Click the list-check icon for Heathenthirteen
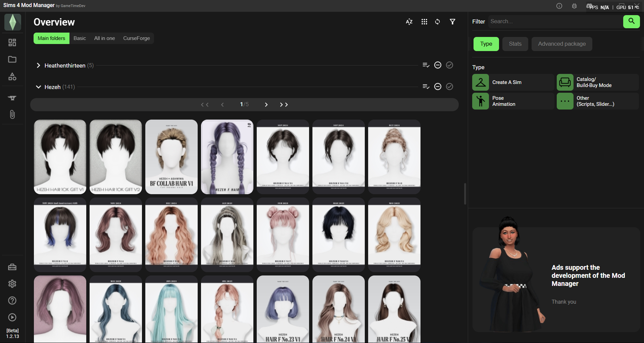 (426, 65)
